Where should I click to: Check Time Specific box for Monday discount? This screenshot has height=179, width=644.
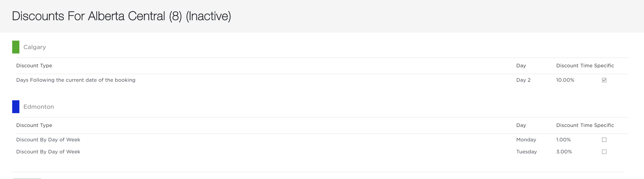pyautogui.click(x=604, y=140)
